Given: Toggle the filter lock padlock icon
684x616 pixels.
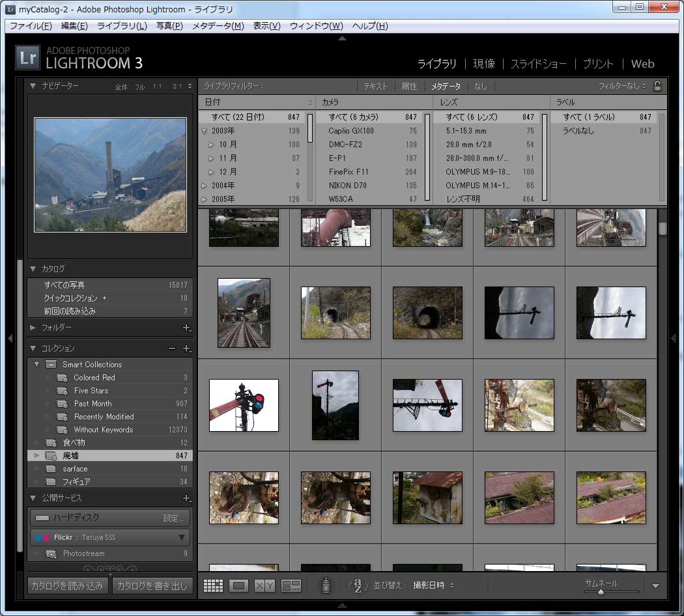Looking at the screenshot, I should click(x=657, y=86).
